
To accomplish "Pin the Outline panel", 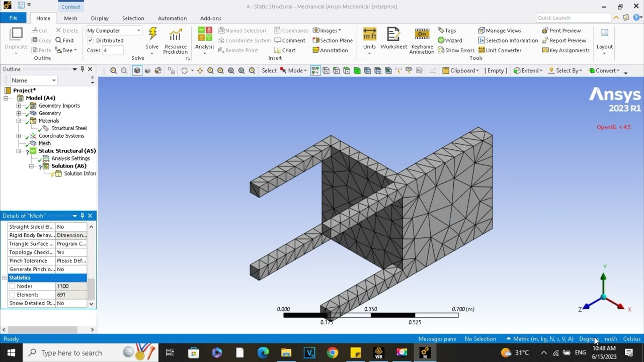I will click(83, 69).
